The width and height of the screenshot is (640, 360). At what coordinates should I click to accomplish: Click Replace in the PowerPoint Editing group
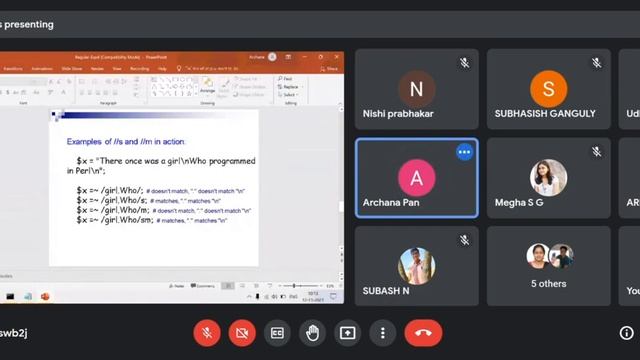(288, 87)
